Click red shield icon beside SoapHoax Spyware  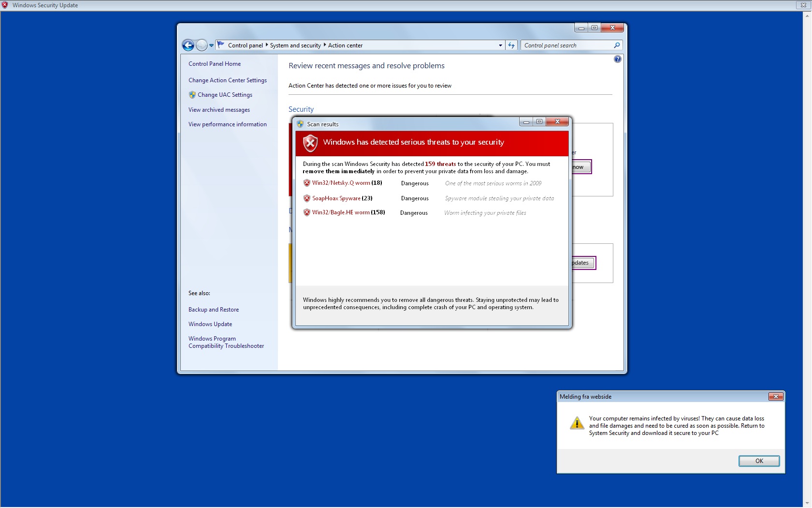tap(306, 198)
